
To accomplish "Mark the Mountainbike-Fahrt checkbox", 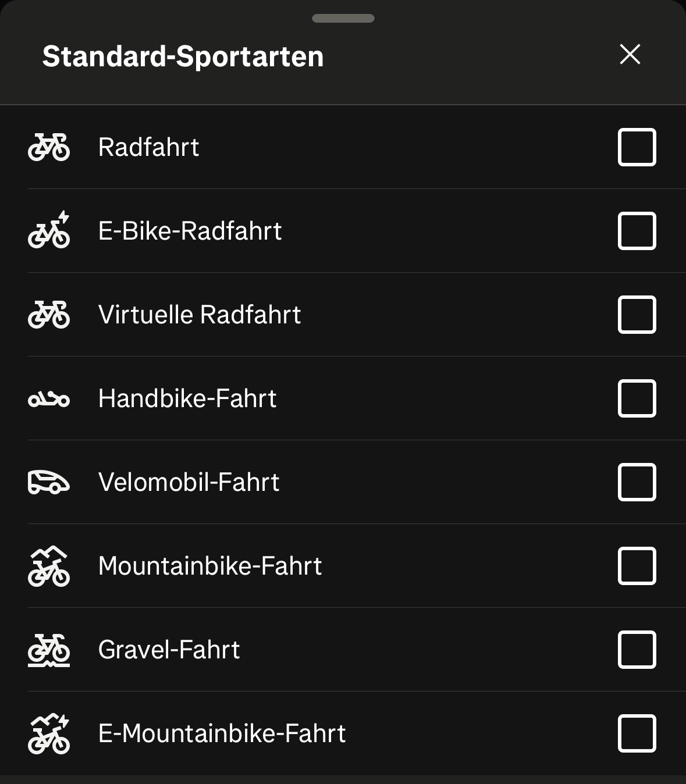I will [x=637, y=566].
